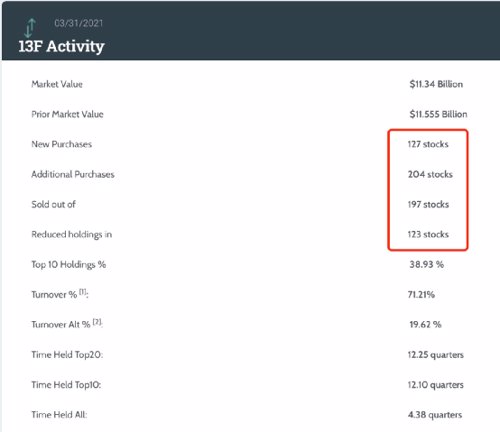Image resolution: width=500 pixels, height=432 pixels.
Task: Click the $11.34 Billion market value
Action: point(436,84)
